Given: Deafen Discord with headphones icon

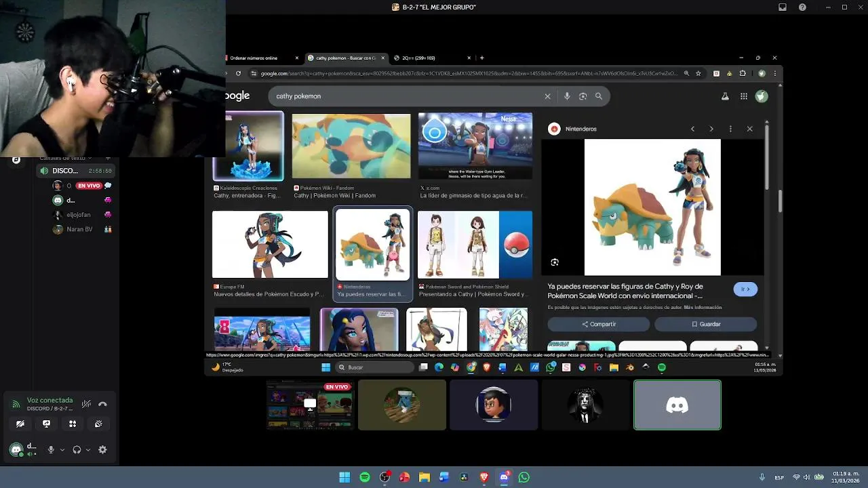Looking at the screenshot, I should pyautogui.click(x=77, y=449).
